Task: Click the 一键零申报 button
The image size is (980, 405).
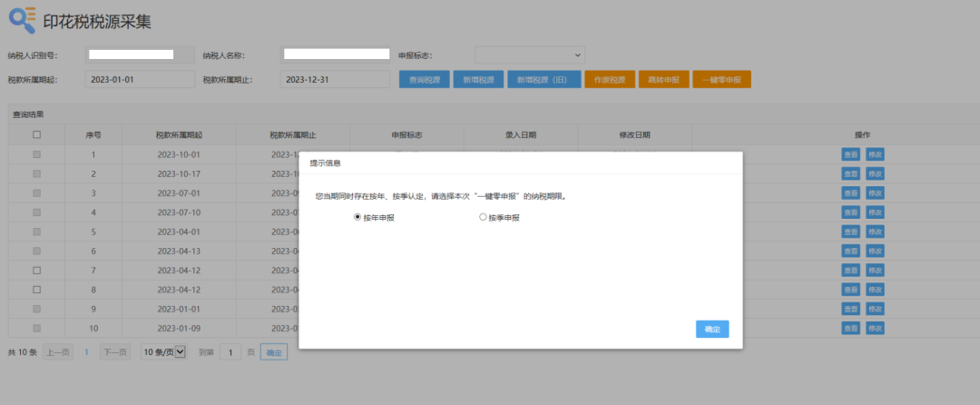Action: (x=722, y=80)
